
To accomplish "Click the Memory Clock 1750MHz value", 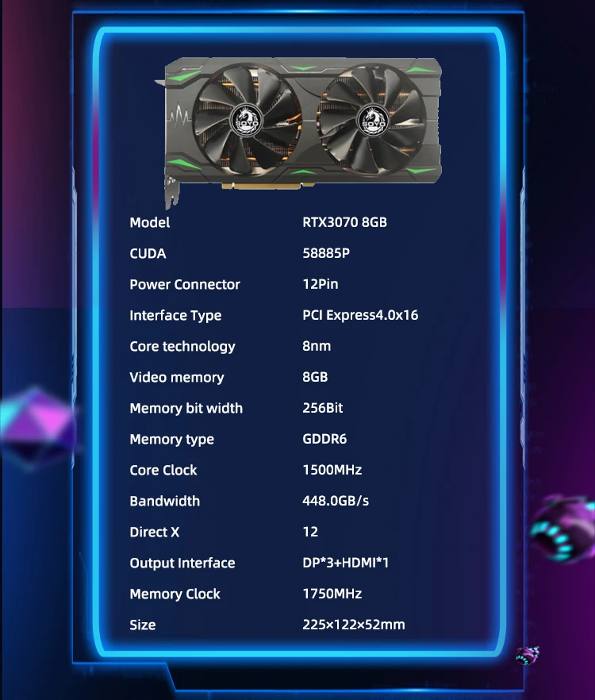I will click(x=332, y=594).
